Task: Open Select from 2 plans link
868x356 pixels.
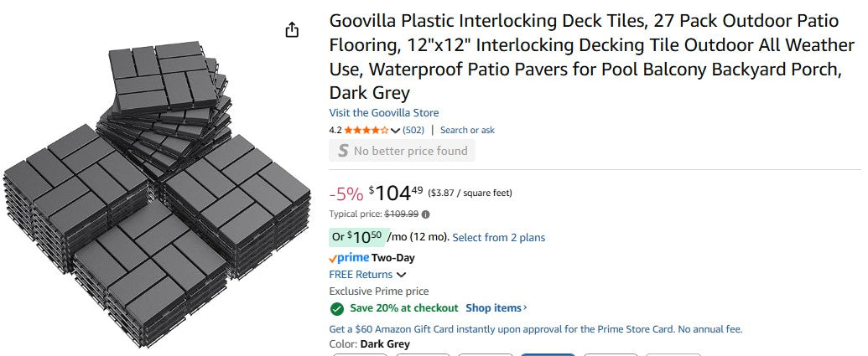Action: click(499, 238)
